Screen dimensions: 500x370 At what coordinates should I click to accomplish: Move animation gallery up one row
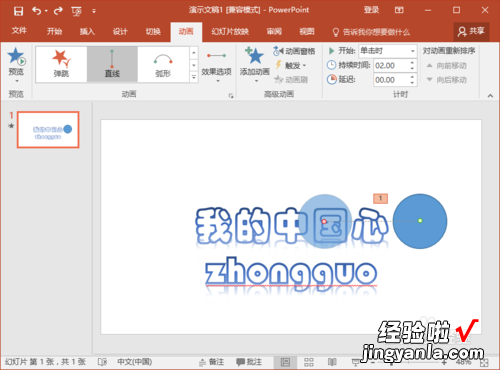(x=194, y=53)
